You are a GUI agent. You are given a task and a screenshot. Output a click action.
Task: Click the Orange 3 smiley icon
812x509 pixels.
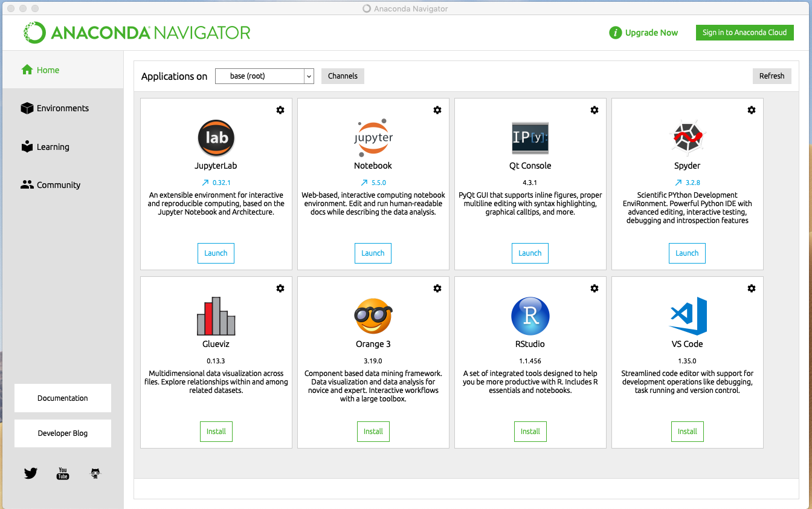373,316
